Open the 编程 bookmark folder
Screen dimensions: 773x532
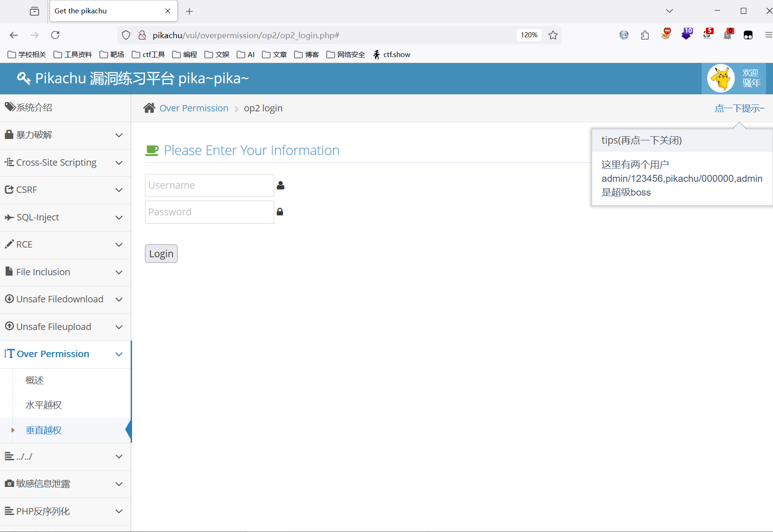pos(185,54)
